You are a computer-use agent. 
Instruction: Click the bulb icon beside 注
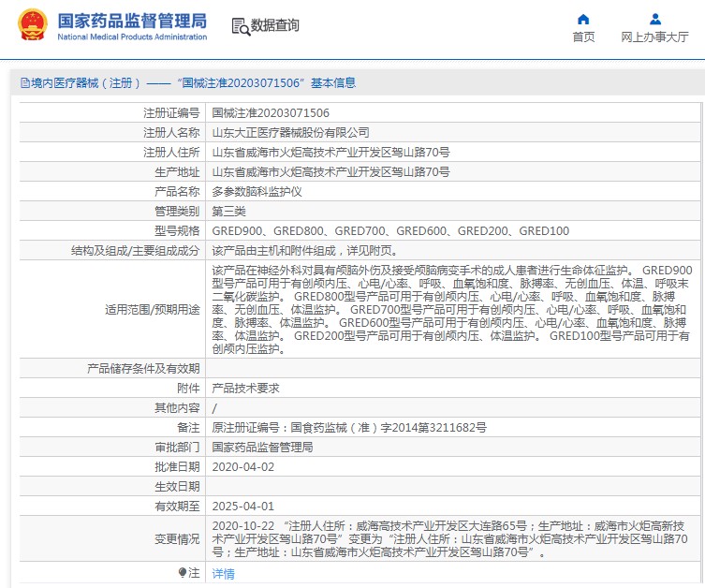(x=182, y=573)
